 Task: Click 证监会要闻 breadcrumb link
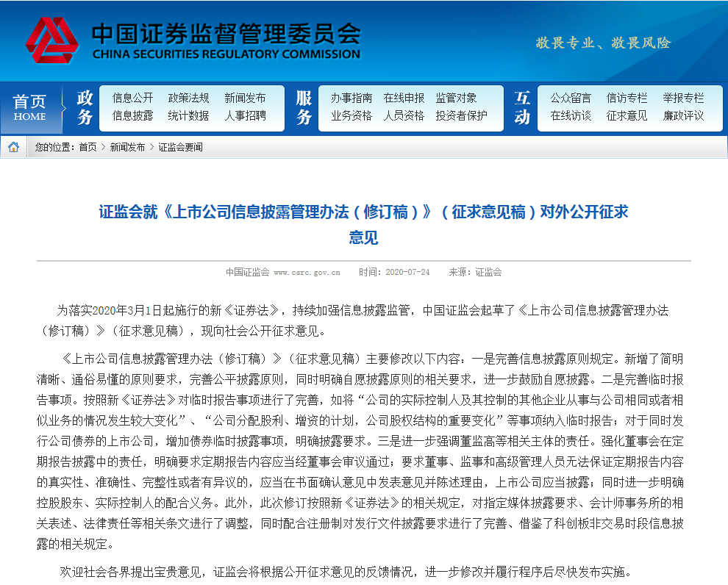point(180,147)
